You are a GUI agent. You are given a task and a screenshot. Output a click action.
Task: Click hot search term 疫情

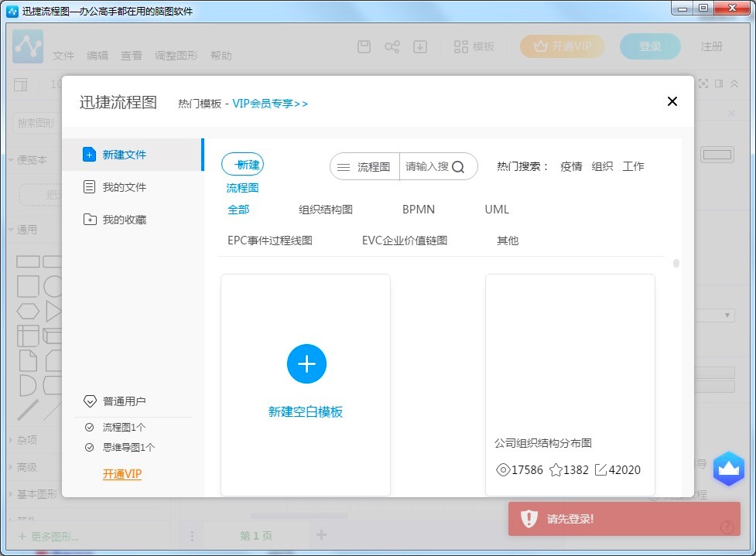(x=571, y=166)
